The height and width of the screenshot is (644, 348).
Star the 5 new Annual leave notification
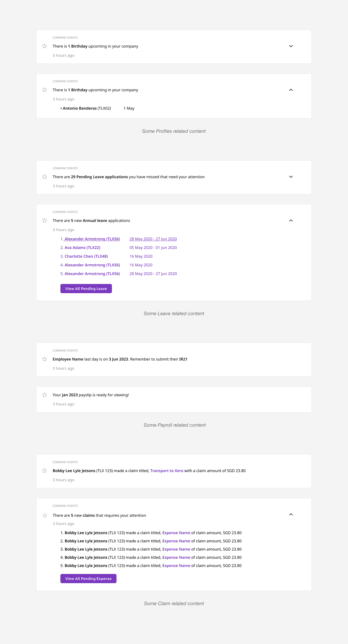tap(45, 220)
